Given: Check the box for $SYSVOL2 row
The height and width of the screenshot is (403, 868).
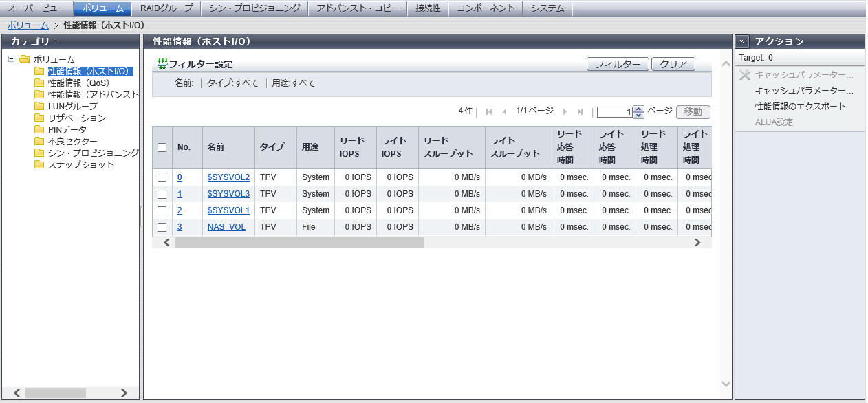Looking at the screenshot, I should (x=162, y=177).
